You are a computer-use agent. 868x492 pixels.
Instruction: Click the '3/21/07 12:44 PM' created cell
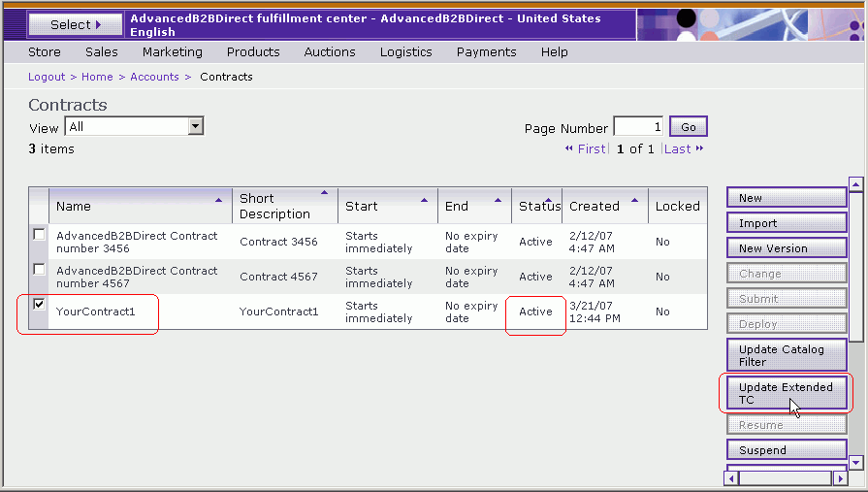pyautogui.click(x=595, y=312)
